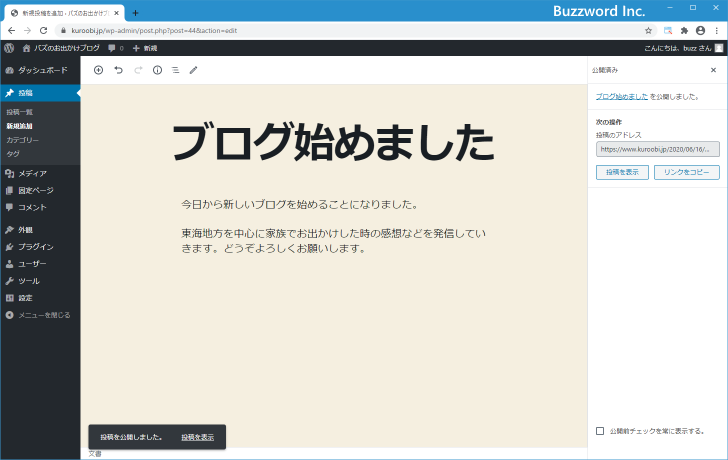Viewport: 728px width, 460px height.
Task: Click the redo arrow icon
Action: pos(138,70)
